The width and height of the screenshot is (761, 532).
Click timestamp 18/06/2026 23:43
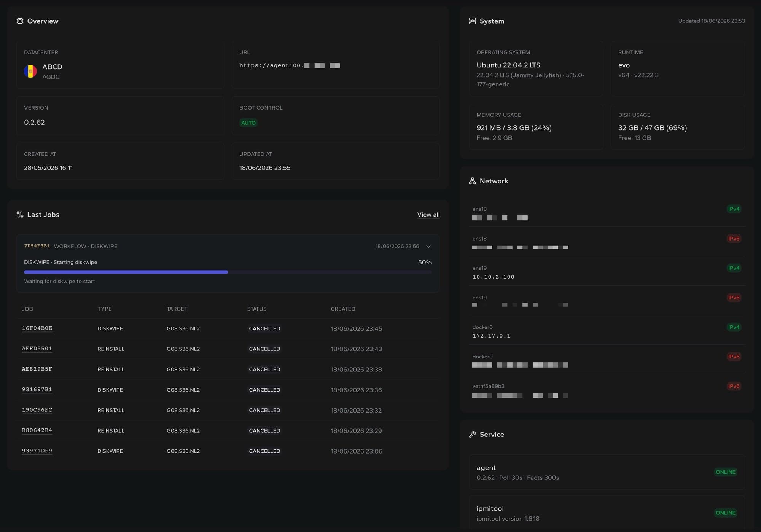point(357,349)
